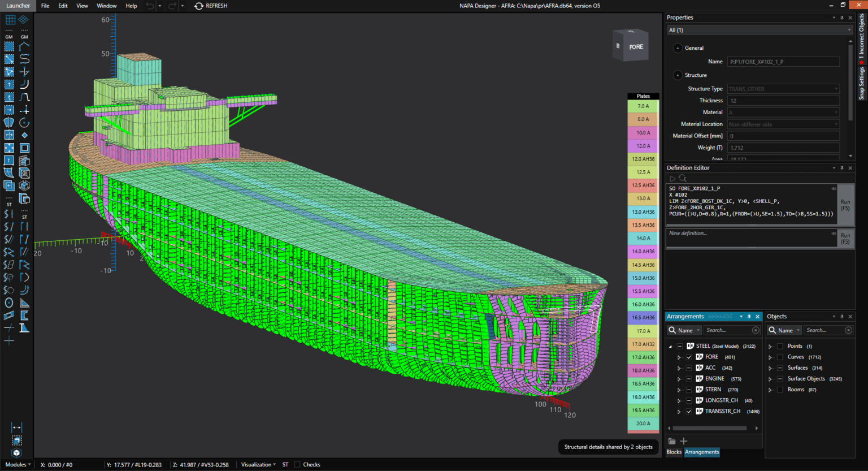Screen dimensions: 868x471
Task: Open the magnifier search icon in Definition Editor
Action: pyautogui.click(x=682, y=178)
